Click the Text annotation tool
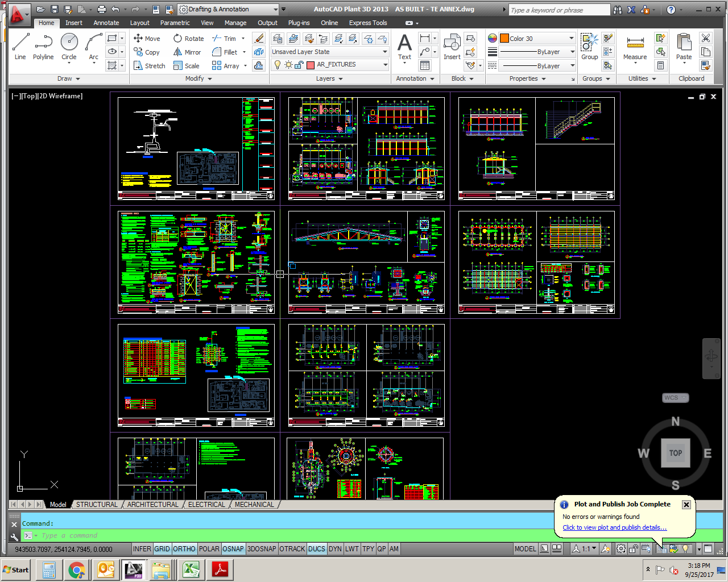This screenshot has height=582, width=728. coord(404,46)
